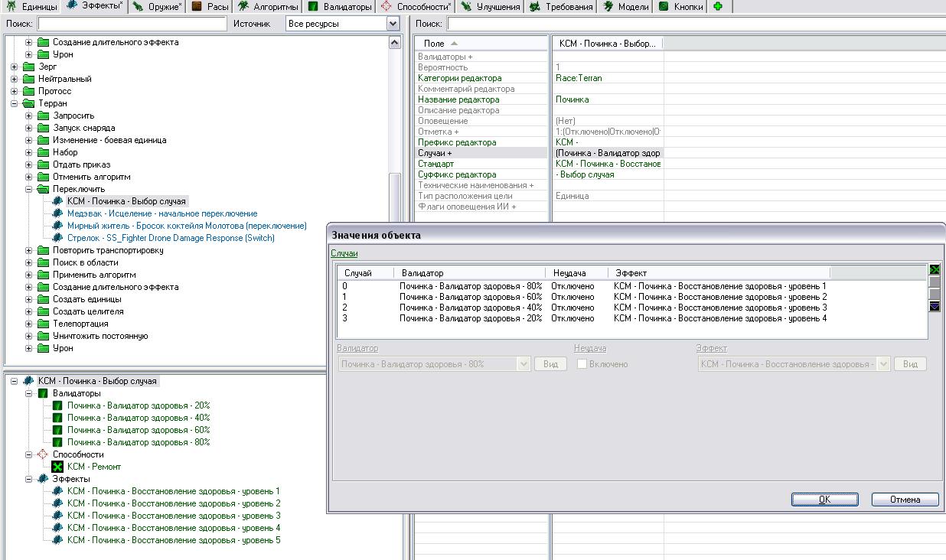Click the validator icon beside Валидатор здоровья - 60%
This screenshot has width=946, height=560.
(58, 430)
